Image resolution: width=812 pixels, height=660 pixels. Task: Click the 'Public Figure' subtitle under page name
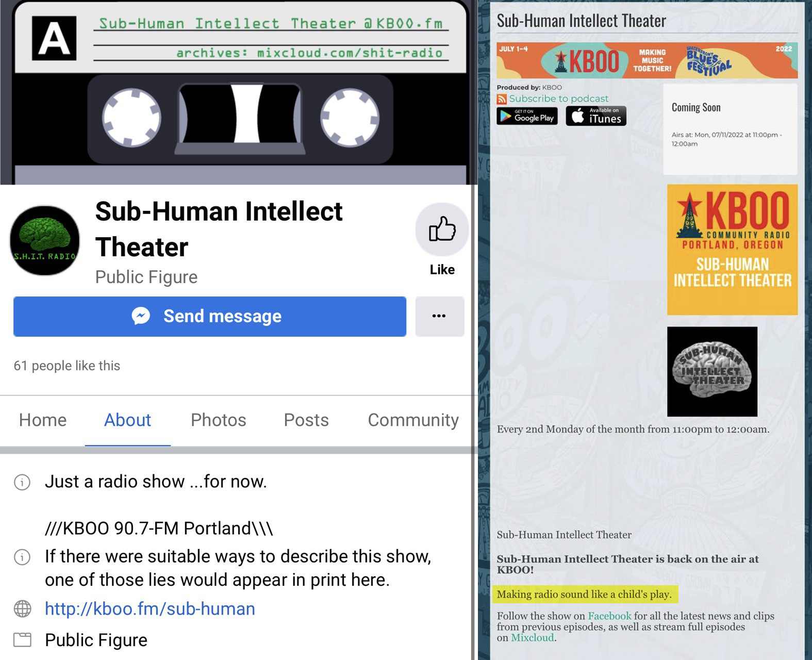pyautogui.click(x=146, y=277)
